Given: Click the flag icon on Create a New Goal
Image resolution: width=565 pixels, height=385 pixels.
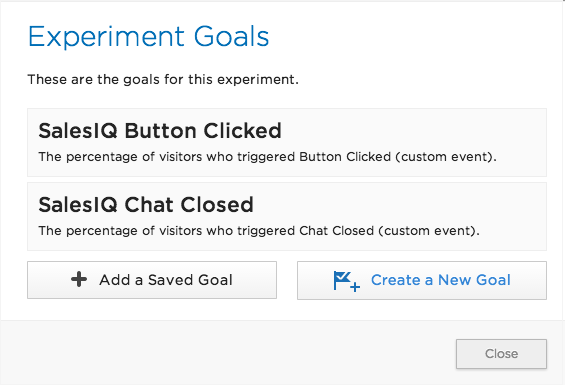Looking at the screenshot, I should point(346,281).
